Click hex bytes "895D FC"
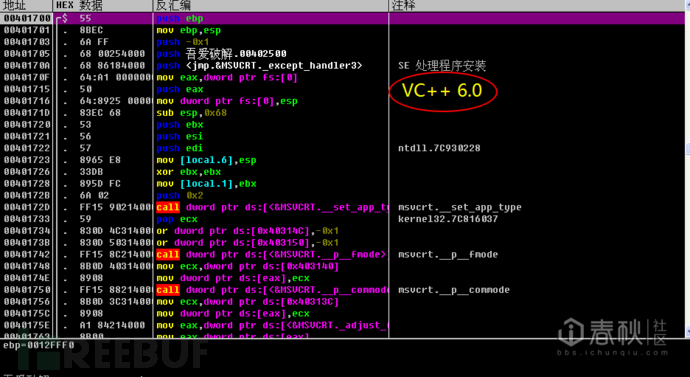Image resolution: width=690 pixels, height=377 pixels. click(x=100, y=184)
